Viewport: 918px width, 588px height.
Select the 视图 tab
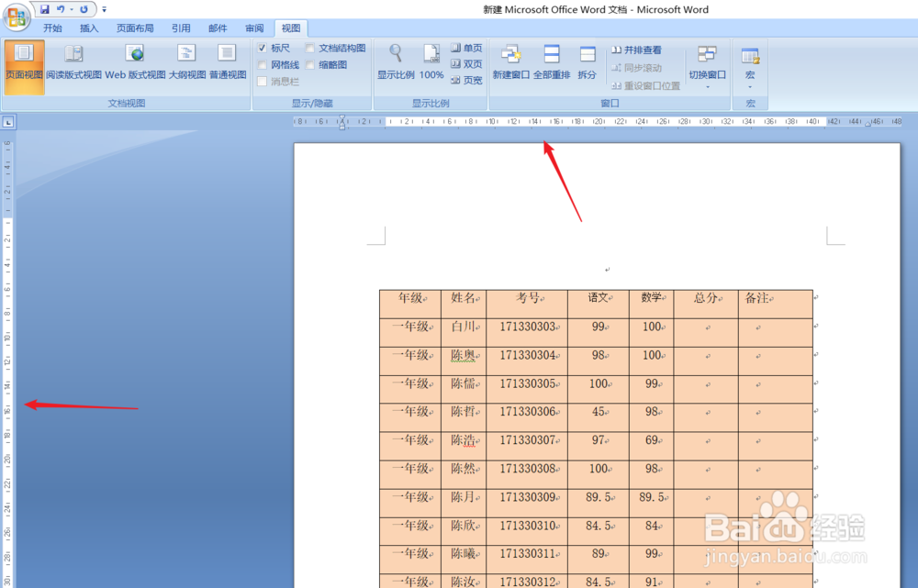click(290, 28)
